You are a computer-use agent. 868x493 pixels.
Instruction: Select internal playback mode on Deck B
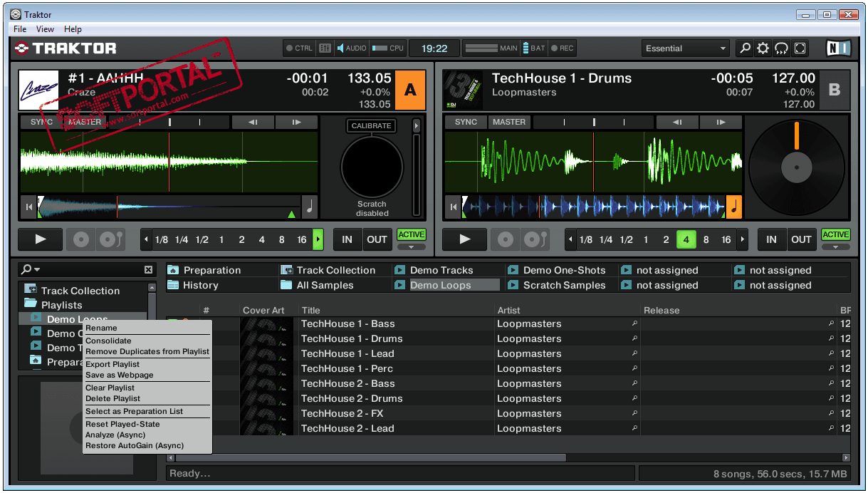pyautogui.click(x=506, y=239)
